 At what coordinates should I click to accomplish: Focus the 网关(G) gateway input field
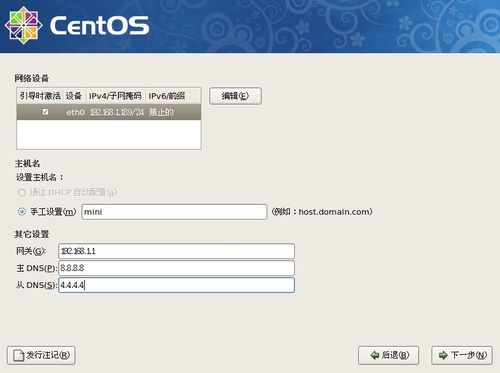coord(176,251)
